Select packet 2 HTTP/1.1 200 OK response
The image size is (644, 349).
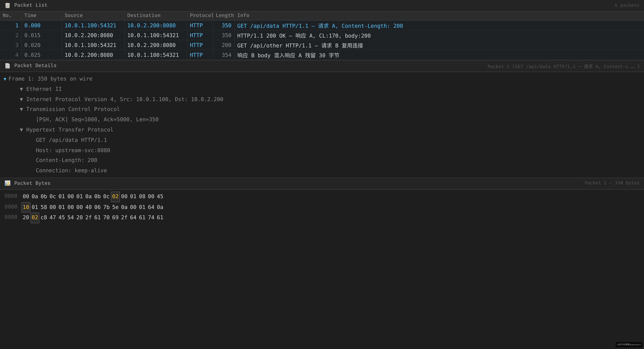tap(322, 35)
